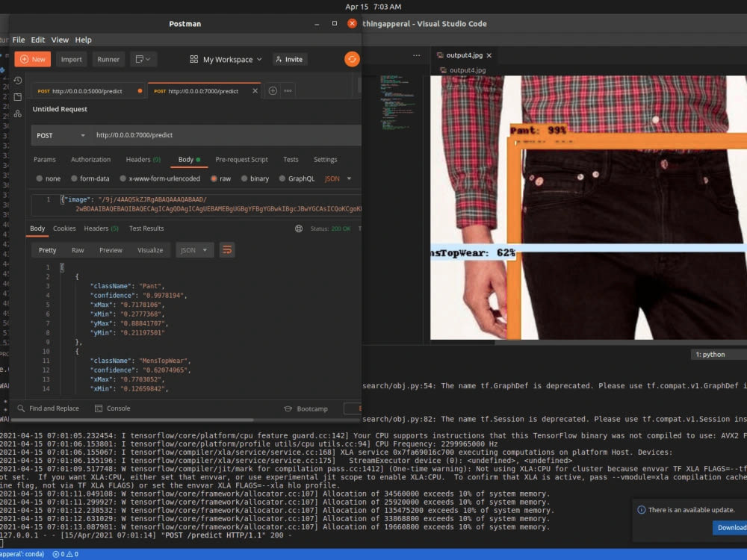Image resolution: width=747 pixels, height=560 pixels.
Task: Open History sidebar icon in Postman
Action: point(18,81)
